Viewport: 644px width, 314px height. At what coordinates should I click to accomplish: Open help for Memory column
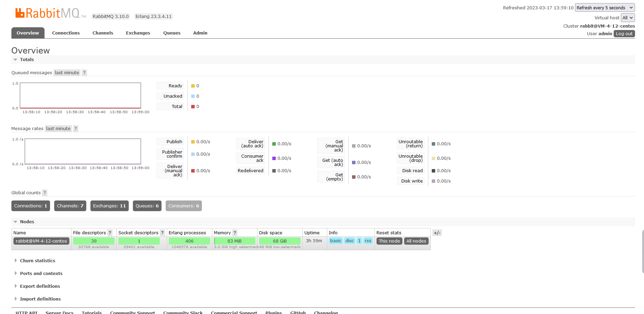235,233
